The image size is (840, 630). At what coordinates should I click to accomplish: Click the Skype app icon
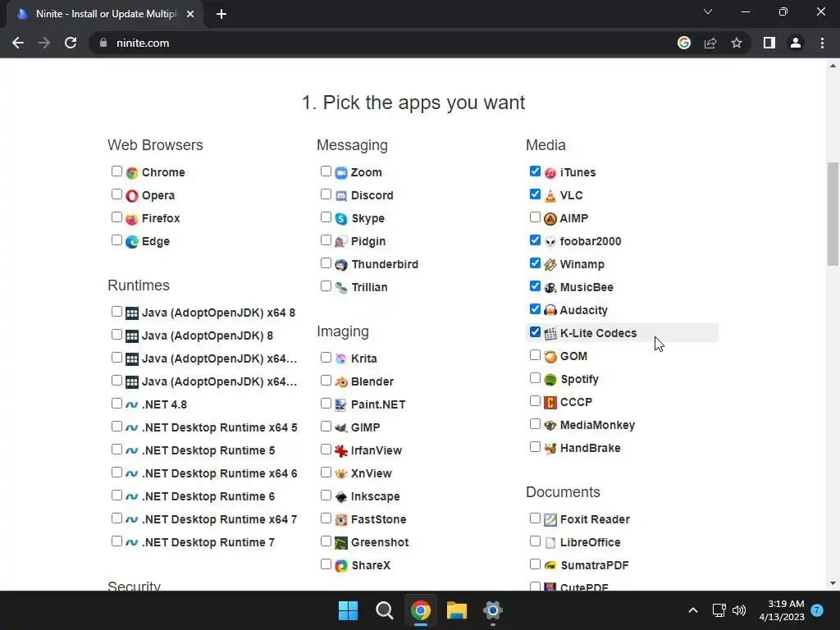click(341, 218)
